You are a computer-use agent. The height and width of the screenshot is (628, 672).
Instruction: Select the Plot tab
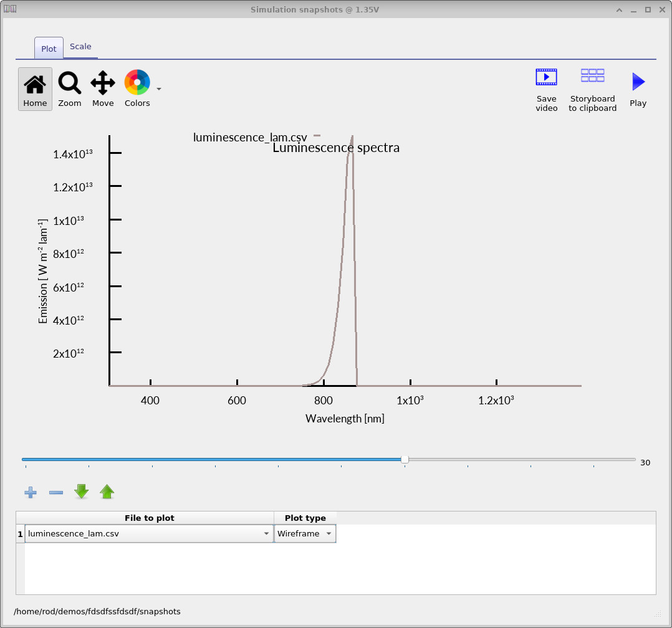point(49,49)
